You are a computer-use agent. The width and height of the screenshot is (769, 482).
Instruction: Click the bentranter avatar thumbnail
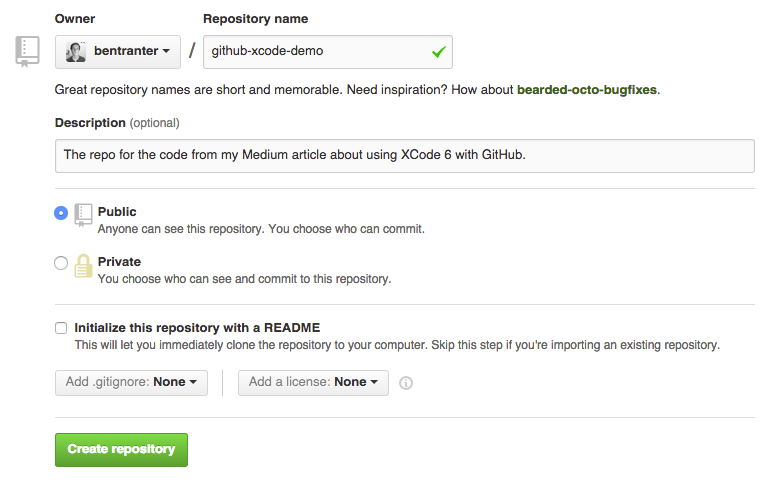(77, 51)
